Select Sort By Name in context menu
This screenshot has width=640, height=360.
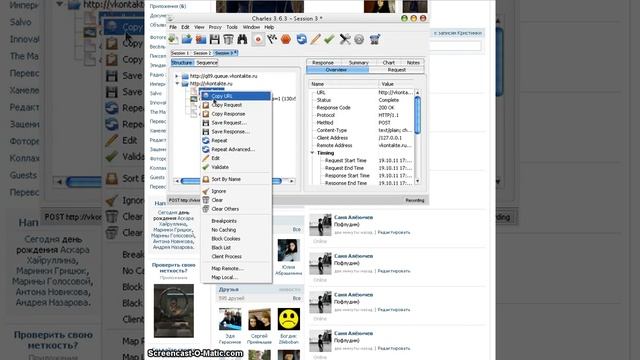coord(236,179)
